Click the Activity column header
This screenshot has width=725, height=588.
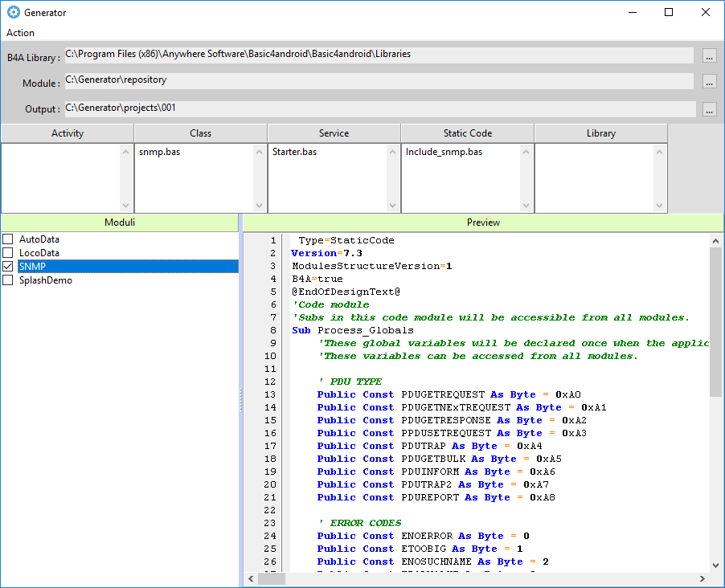(68, 133)
